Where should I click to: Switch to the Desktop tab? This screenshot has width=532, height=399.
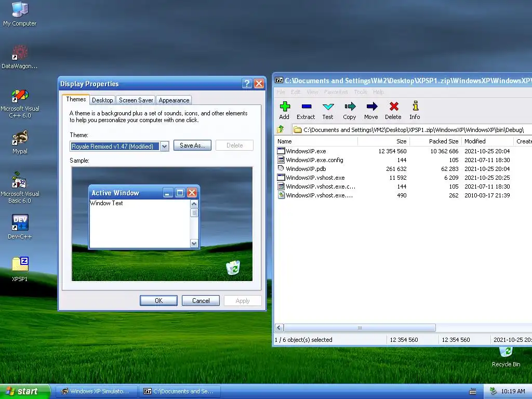[102, 100]
